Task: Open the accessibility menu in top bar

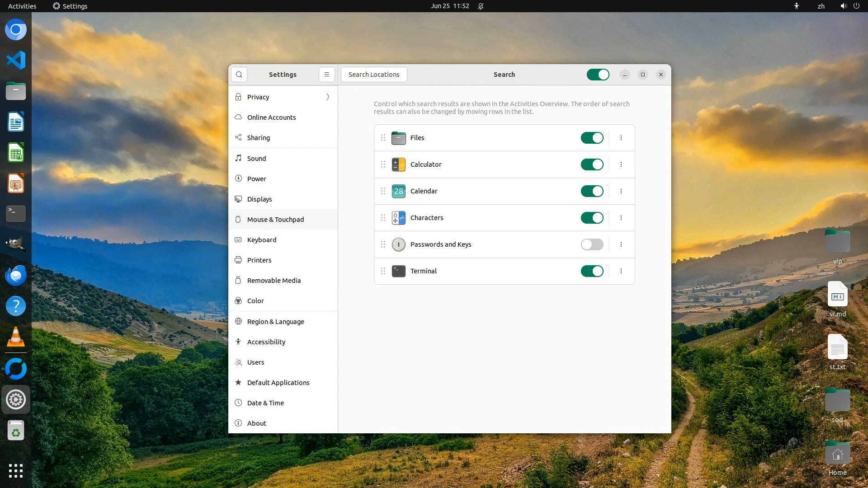Action: pos(797,6)
